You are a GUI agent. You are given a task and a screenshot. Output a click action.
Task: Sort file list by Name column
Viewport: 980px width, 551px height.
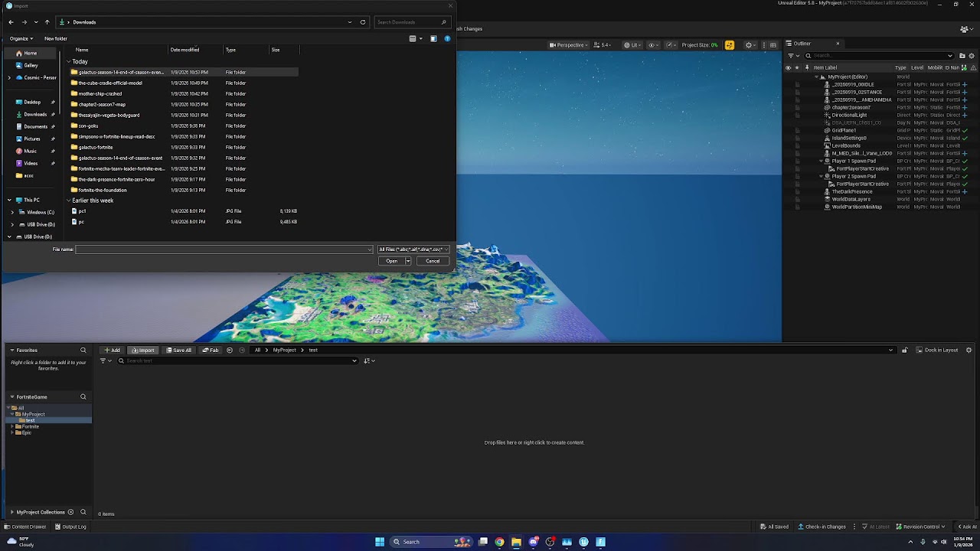pos(82,50)
